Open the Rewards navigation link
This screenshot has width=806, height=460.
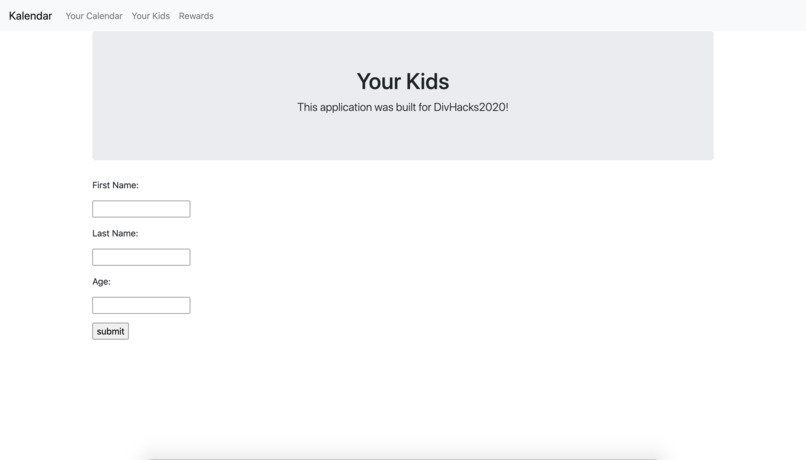coord(196,16)
